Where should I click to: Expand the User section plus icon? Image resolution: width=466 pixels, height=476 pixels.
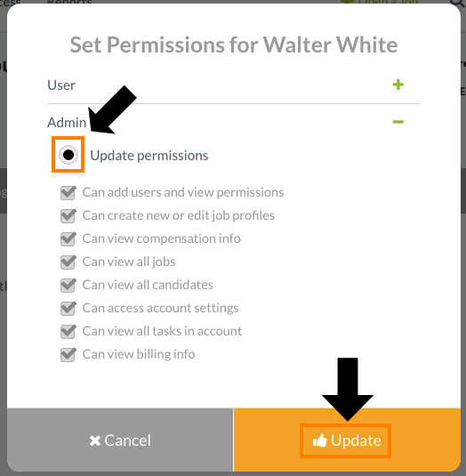click(x=398, y=85)
